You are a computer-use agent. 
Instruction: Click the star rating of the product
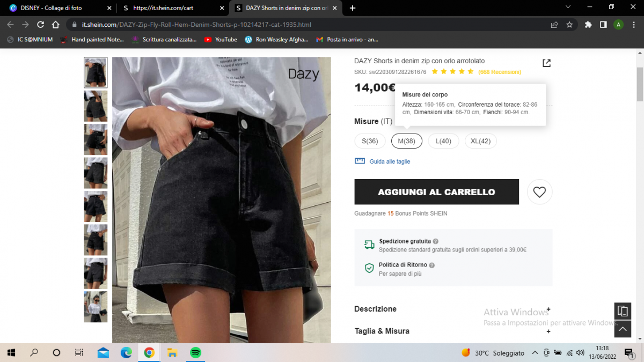(452, 71)
